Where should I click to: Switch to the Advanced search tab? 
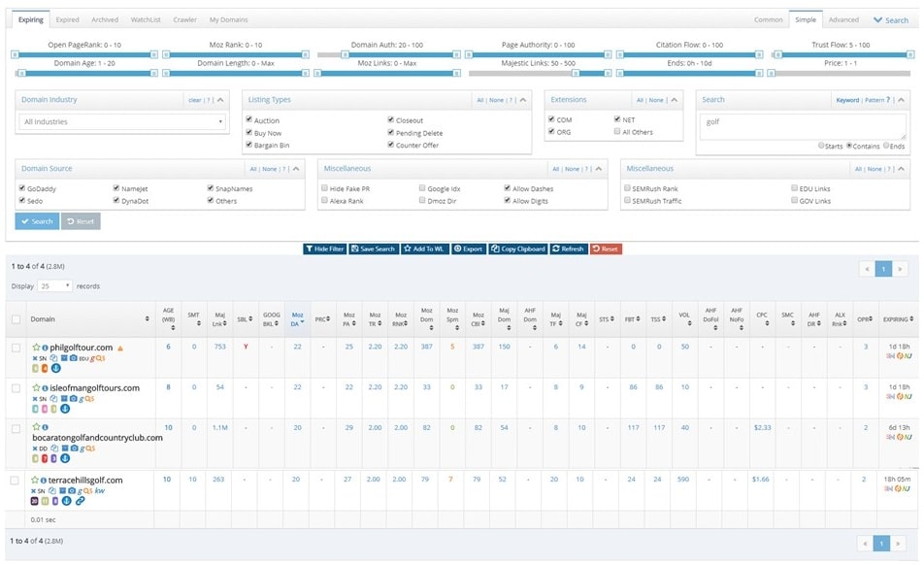click(843, 19)
